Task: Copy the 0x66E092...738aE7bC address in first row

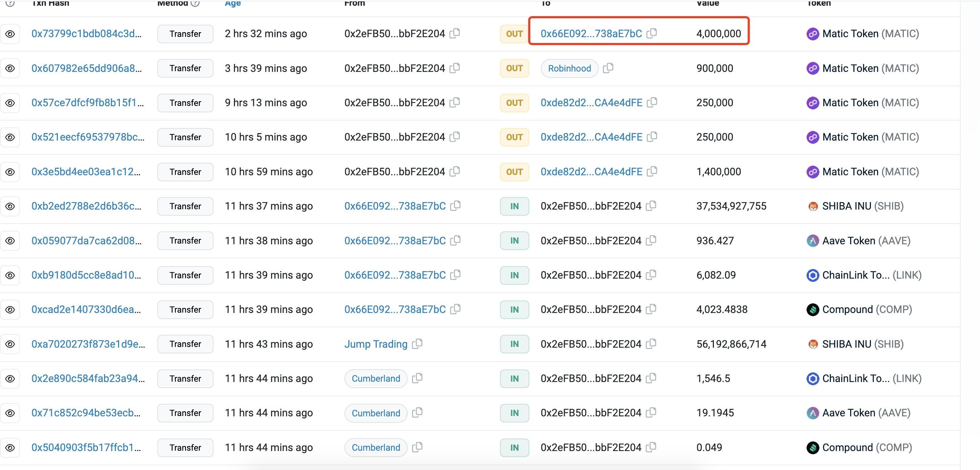Action: 652,33
